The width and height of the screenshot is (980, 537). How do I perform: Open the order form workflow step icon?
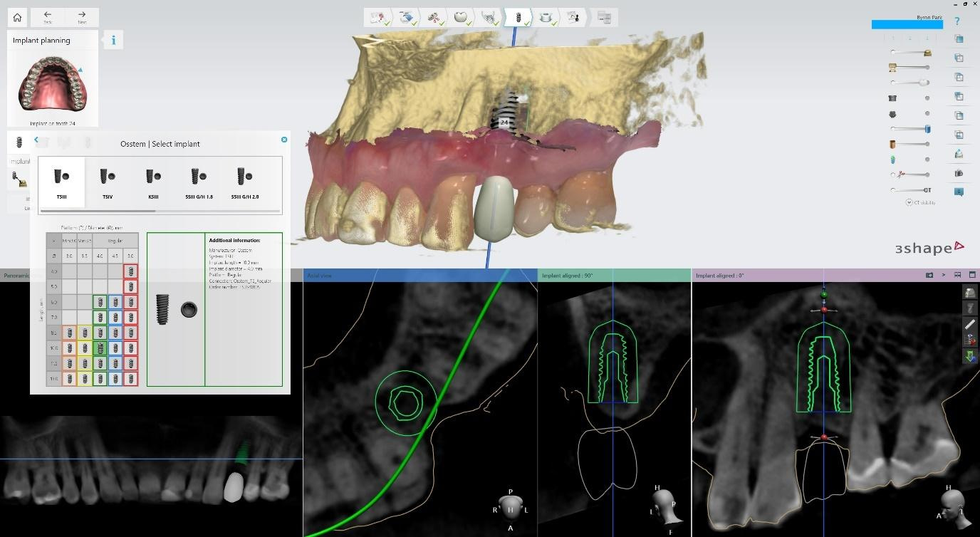pos(604,18)
